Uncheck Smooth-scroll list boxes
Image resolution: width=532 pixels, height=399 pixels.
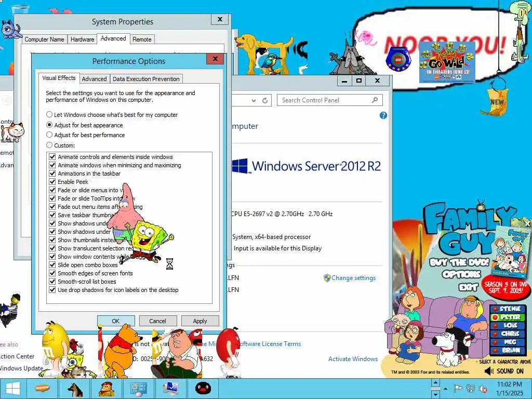(52, 282)
